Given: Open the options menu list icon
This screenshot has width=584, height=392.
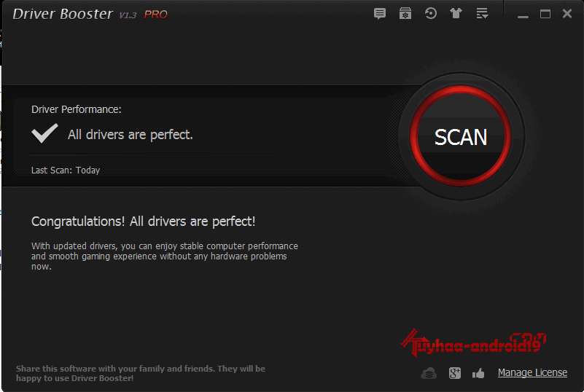Looking at the screenshot, I should [482, 14].
